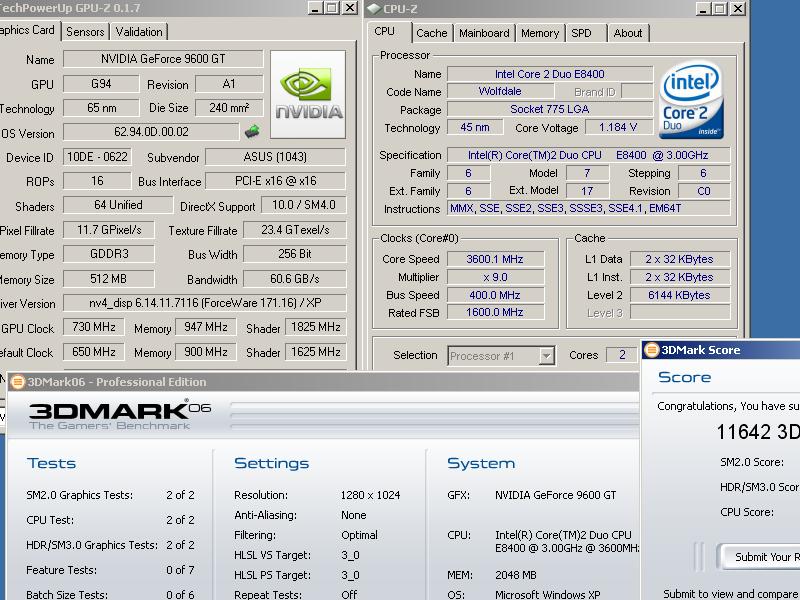Click the Die Size field 240 mm²
800x600 pixels.
(x=229, y=108)
